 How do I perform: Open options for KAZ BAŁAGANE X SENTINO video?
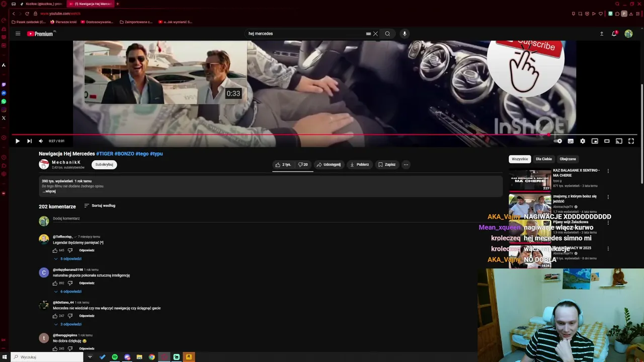[608, 171]
